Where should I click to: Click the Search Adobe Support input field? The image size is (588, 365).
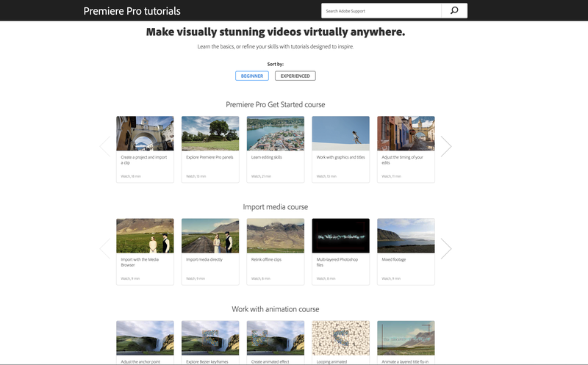coord(381,11)
